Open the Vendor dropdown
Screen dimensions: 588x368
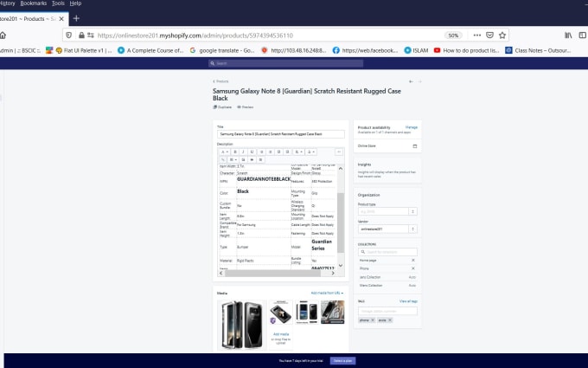pos(387,229)
